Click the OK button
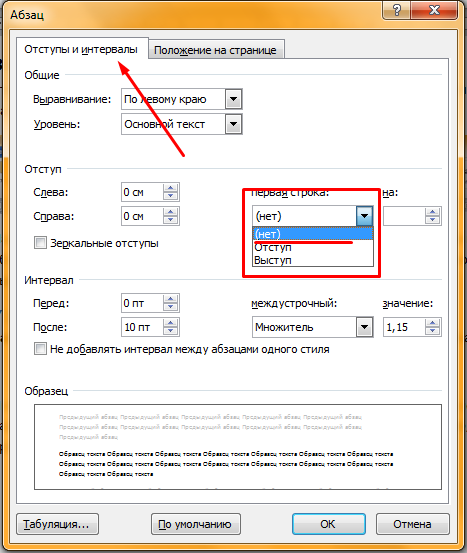 [x=328, y=524]
